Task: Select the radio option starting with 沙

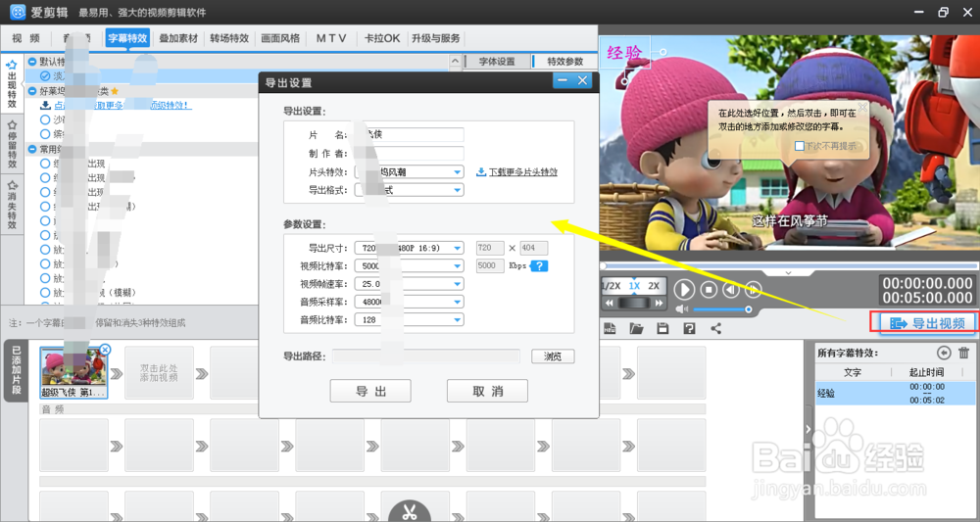Action: click(x=45, y=119)
